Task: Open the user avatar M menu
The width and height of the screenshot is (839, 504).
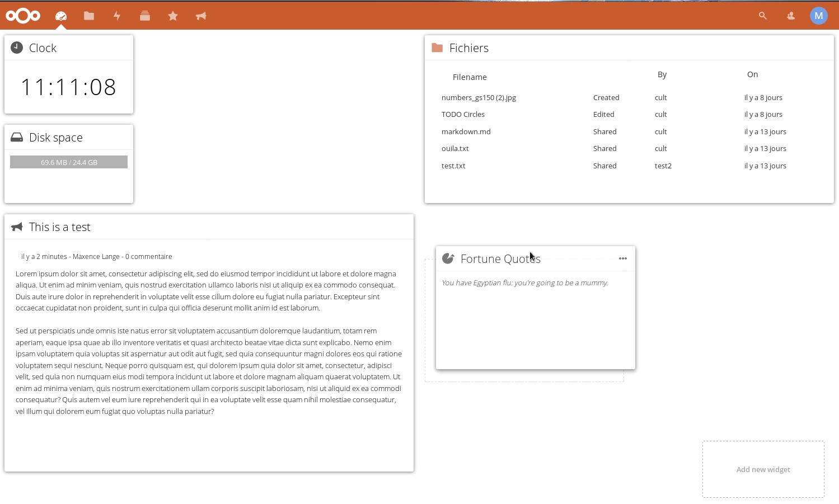Action: (819, 16)
